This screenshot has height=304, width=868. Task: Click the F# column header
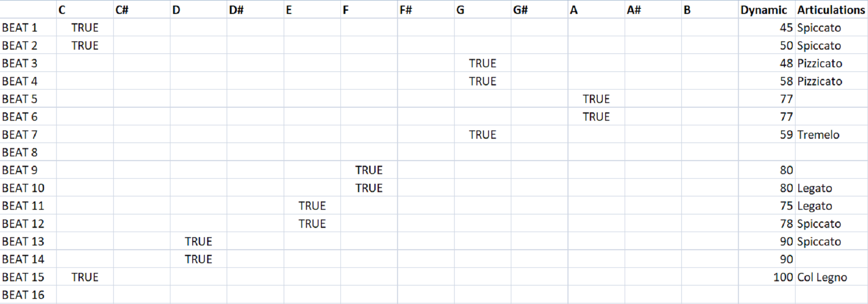(x=406, y=10)
